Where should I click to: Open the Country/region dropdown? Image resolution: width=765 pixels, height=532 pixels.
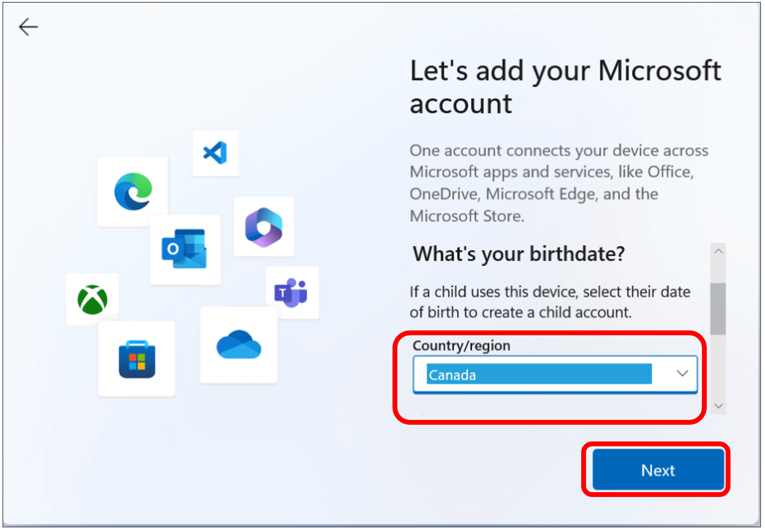tap(555, 374)
